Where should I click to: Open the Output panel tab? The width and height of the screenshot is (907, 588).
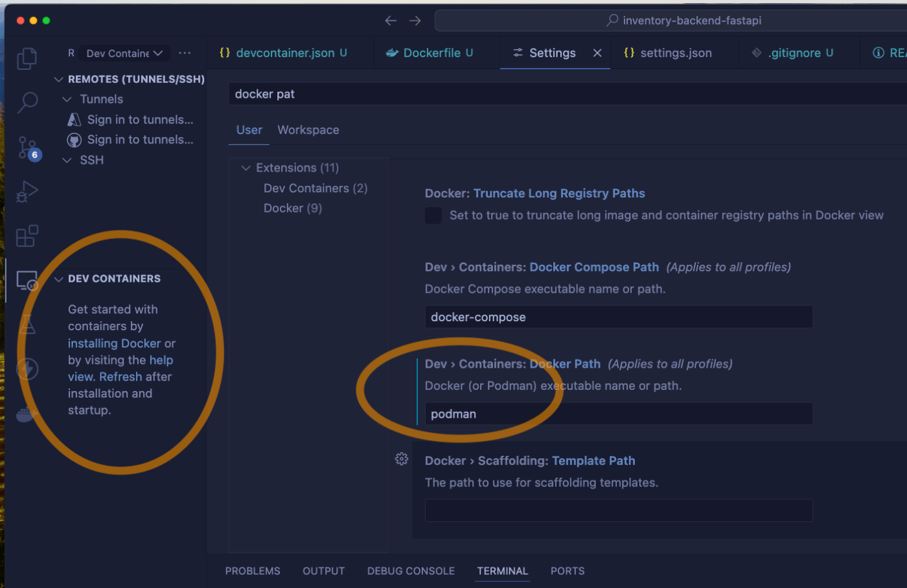323,571
